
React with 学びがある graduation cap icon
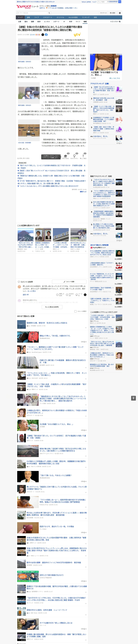66,156
